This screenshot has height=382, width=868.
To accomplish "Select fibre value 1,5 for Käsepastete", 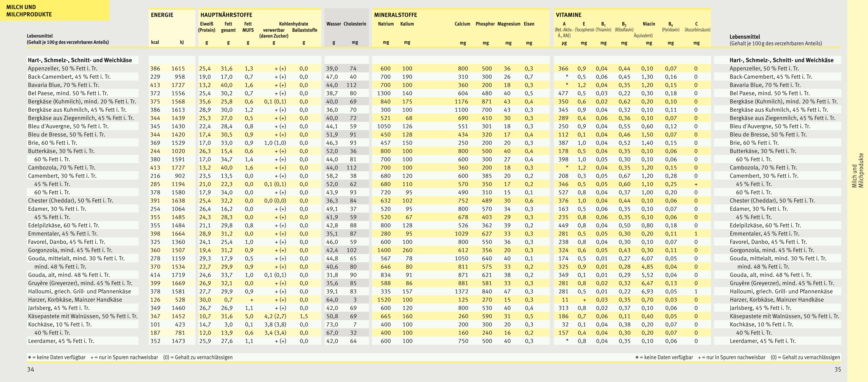I will coord(304,316).
